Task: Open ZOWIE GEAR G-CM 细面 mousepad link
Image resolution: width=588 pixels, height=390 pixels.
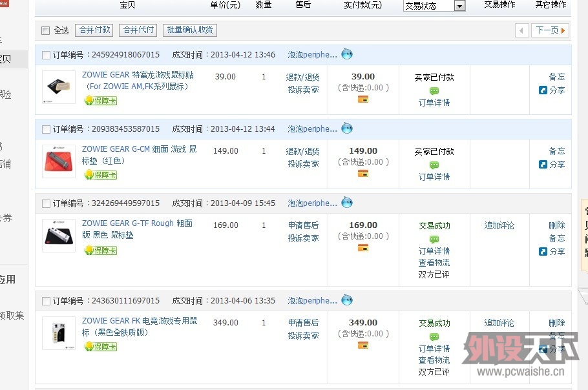Action: pos(139,155)
